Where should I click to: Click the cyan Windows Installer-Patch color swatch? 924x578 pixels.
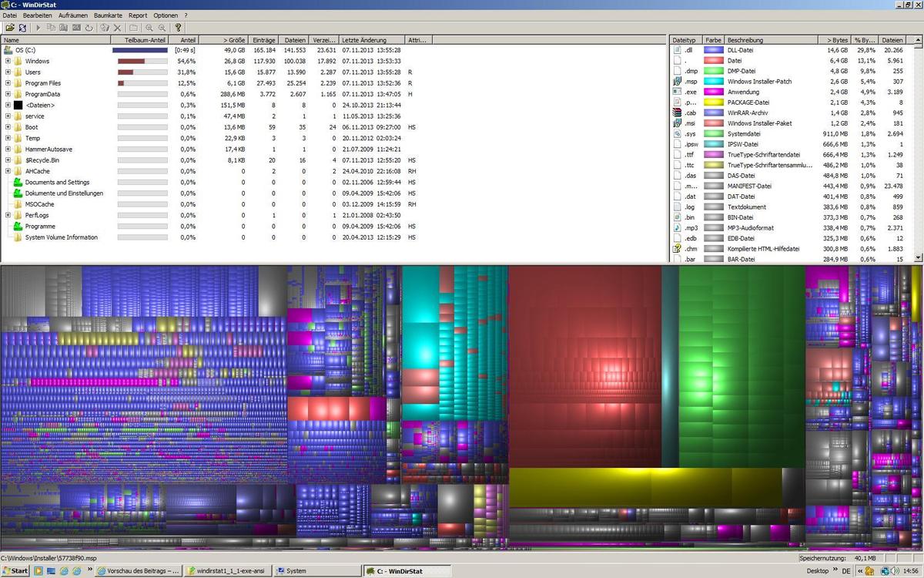coord(713,81)
